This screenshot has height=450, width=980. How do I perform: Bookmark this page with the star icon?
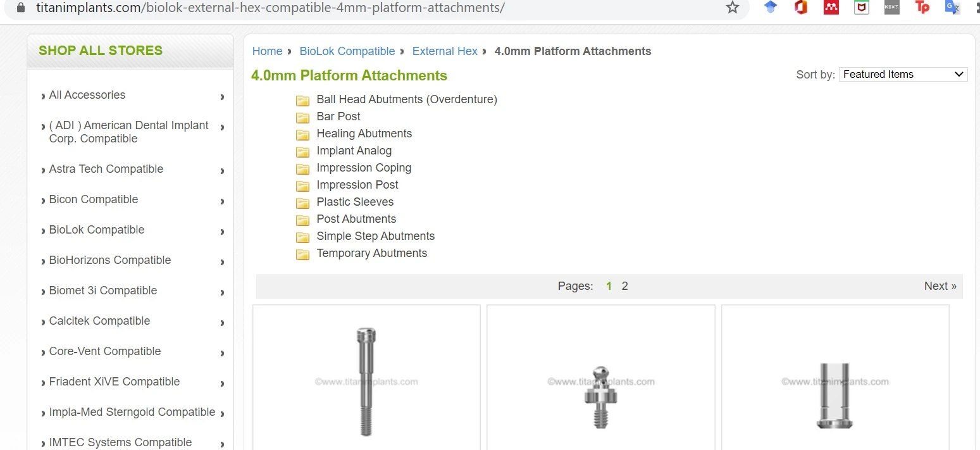733,8
